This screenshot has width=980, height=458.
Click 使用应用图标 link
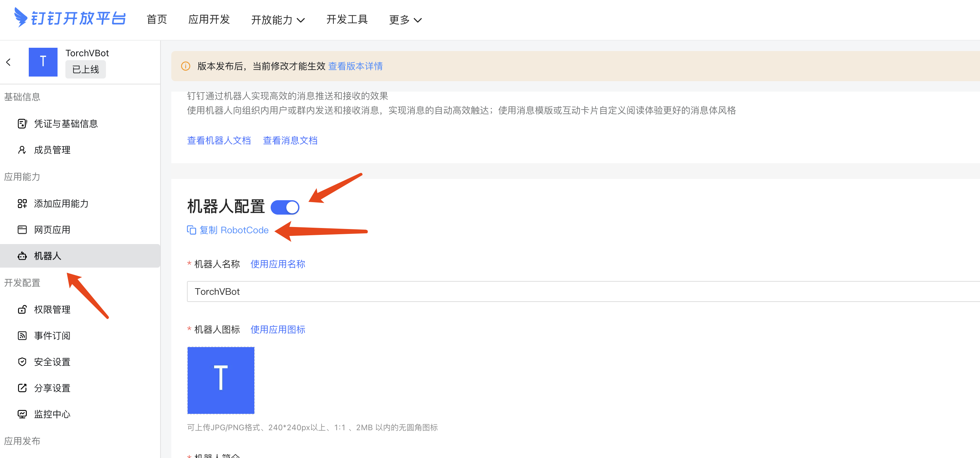[278, 329]
